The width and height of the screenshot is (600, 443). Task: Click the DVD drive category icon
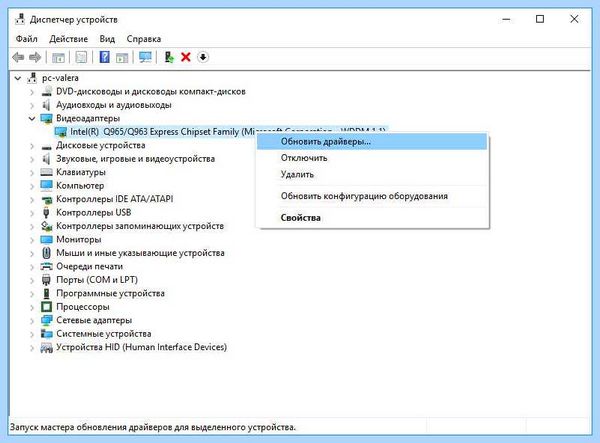point(46,91)
